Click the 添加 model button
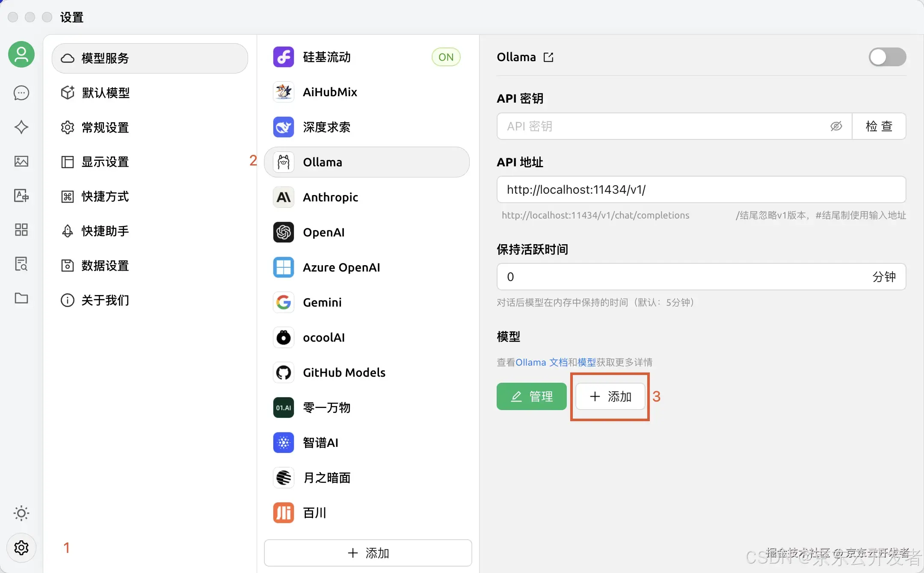This screenshot has width=924, height=573. tap(610, 396)
